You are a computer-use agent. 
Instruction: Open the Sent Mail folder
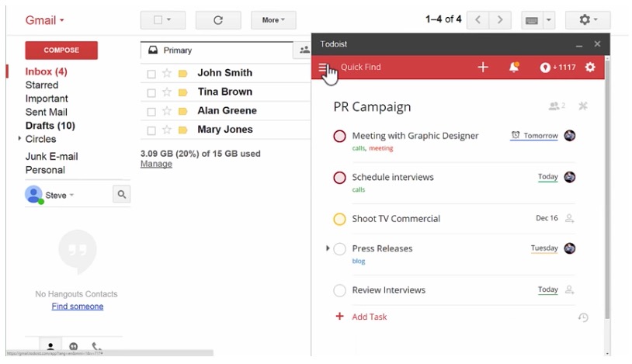pyautogui.click(x=47, y=112)
